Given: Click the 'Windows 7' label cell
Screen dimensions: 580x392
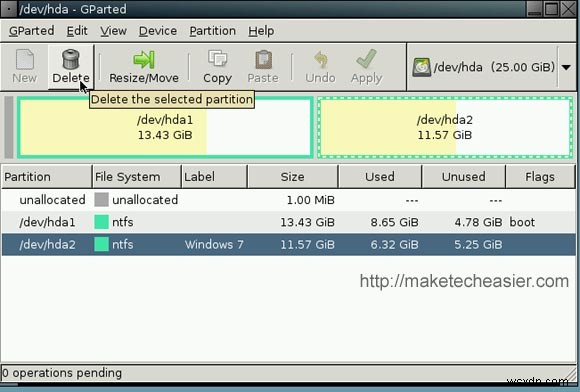Looking at the screenshot, I should [x=214, y=244].
